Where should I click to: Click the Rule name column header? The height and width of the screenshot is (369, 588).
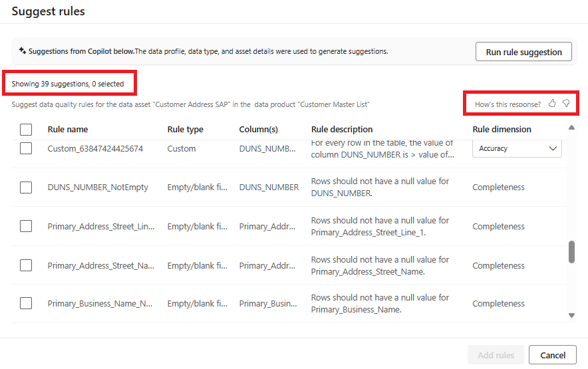pyautogui.click(x=68, y=130)
